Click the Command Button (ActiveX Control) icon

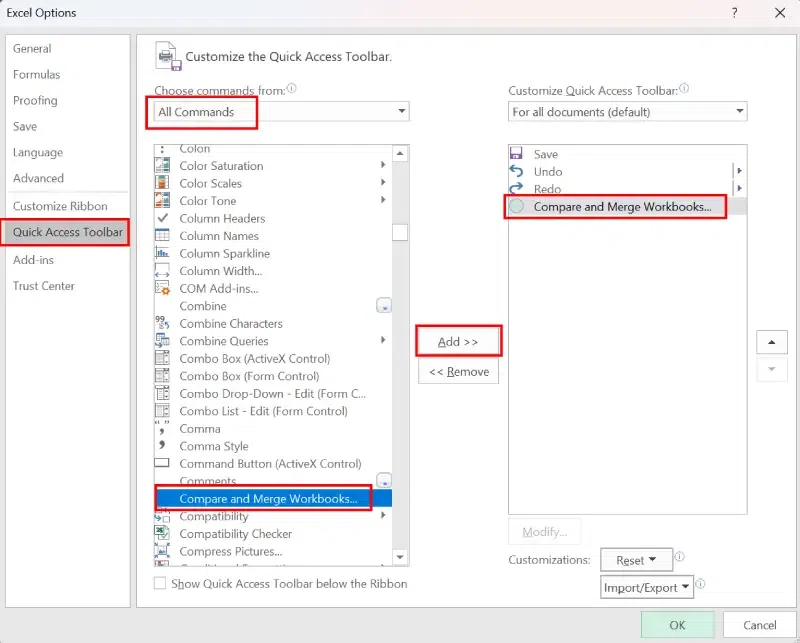pos(162,463)
